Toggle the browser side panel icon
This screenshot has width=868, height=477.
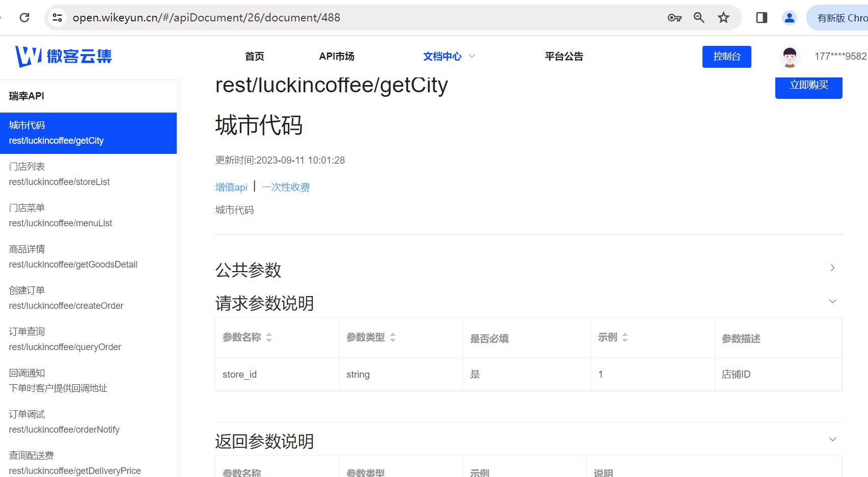[762, 18]
